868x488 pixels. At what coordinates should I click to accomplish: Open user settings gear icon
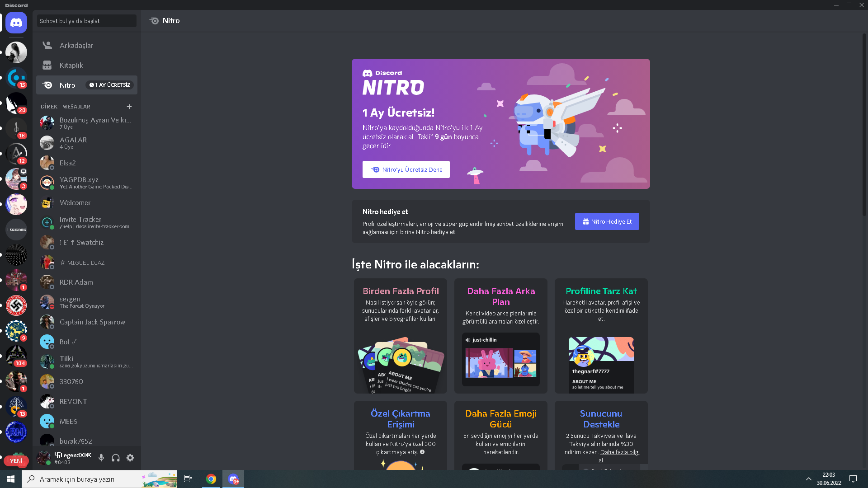tap(130, 458)
